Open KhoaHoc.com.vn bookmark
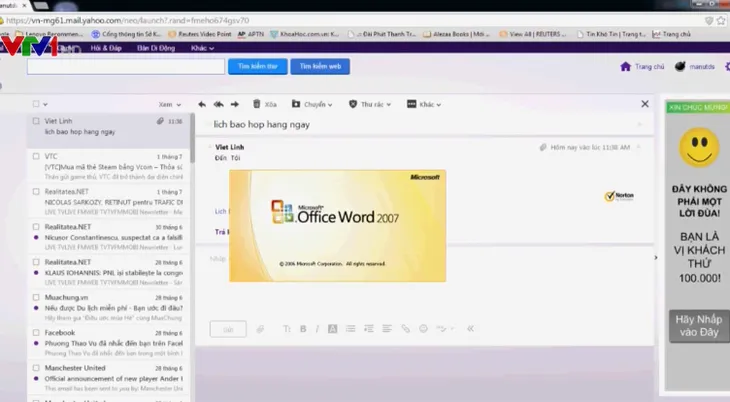 tap(304, 34)
